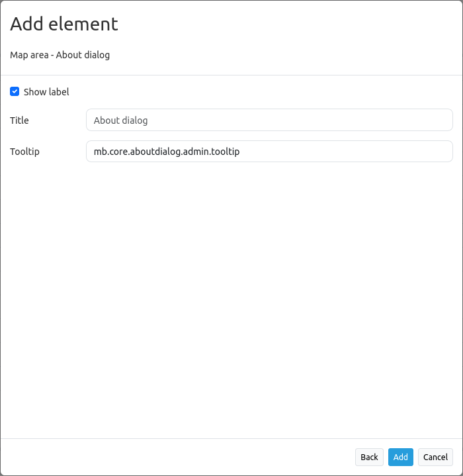Image resolution: width=463 pixels, height=476 pixels.
Task: Focus the Tooltip input field
Action: click(x=269, y=152)
